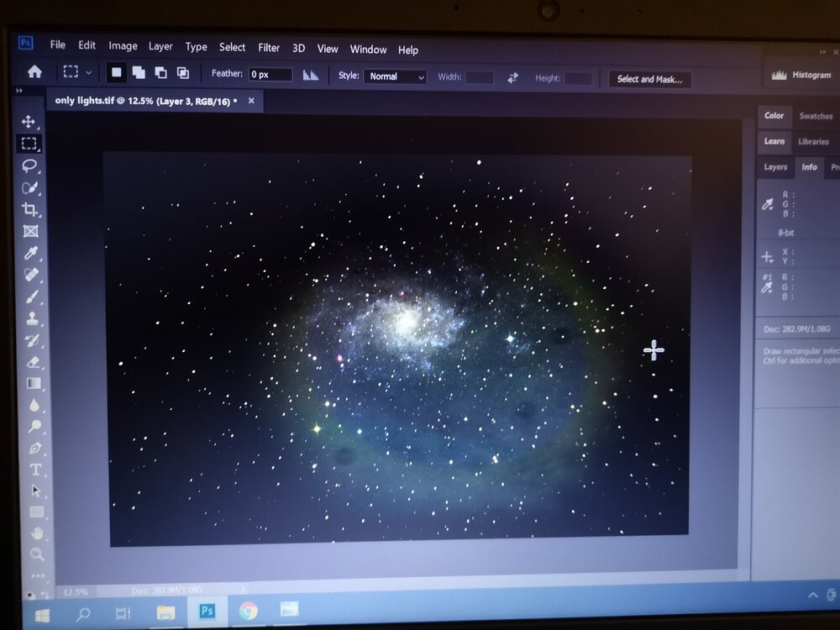Select the Clone Stamp tool
This screenshot has height=630, width=840.
[x=33, y=318]
